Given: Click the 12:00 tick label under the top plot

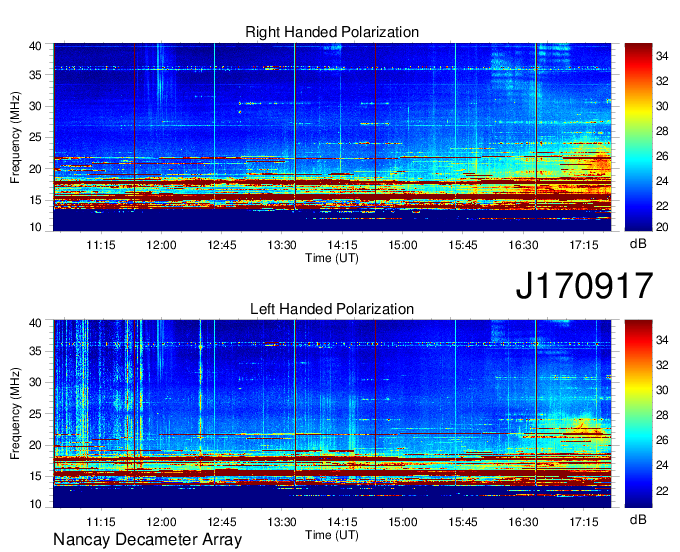Looking at the screenshot, I should click(161, 245).
